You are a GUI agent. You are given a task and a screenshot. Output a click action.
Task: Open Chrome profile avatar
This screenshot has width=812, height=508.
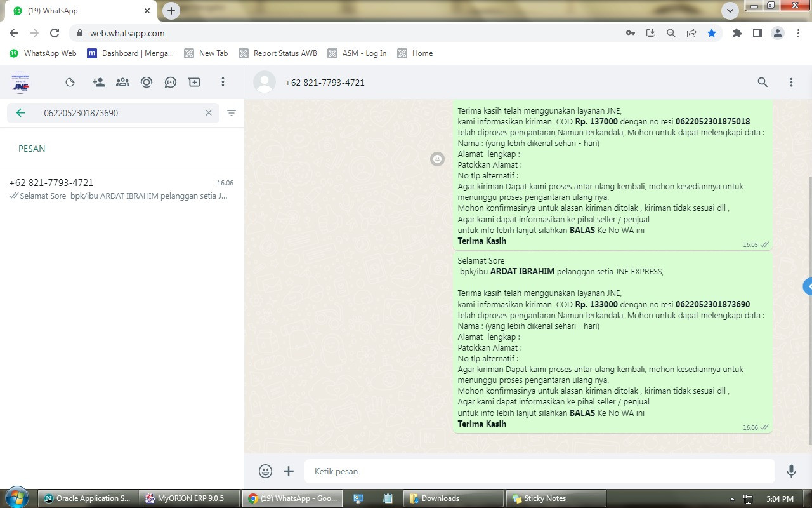pyautogui.click(x=778, y=33)
